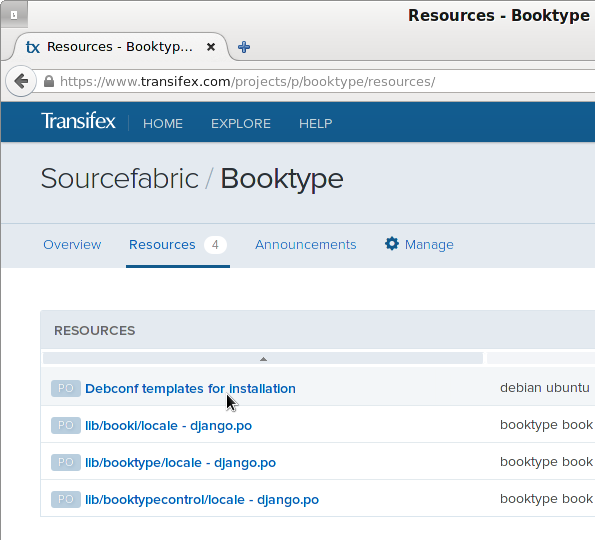Click the Manage gear icon
595x540 pixels.
[x=392, y=244]
